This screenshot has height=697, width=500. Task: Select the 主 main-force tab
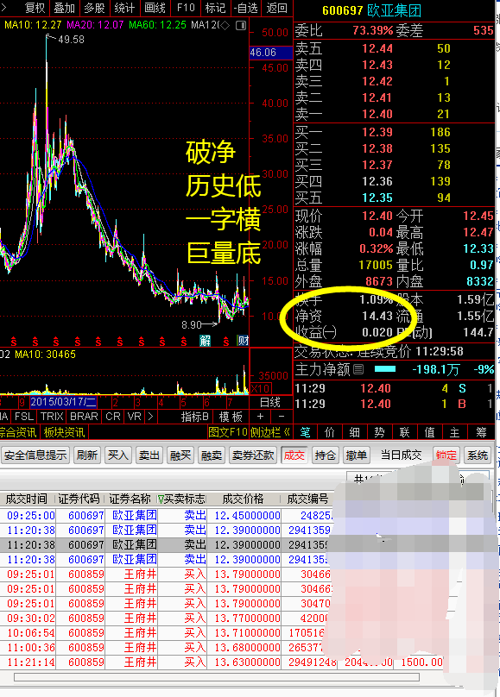455,432
